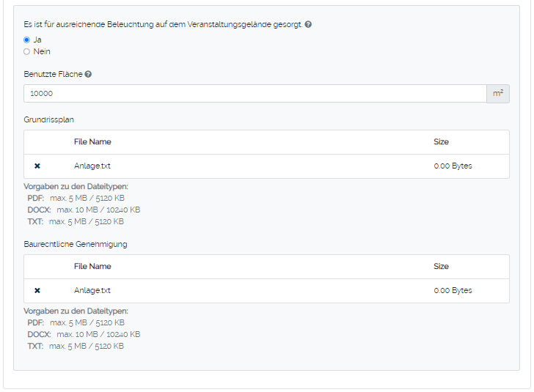534x392 pixels.
Task: Remove Anlage.txt from the Grundrissplan table
Action: [37, 166]
